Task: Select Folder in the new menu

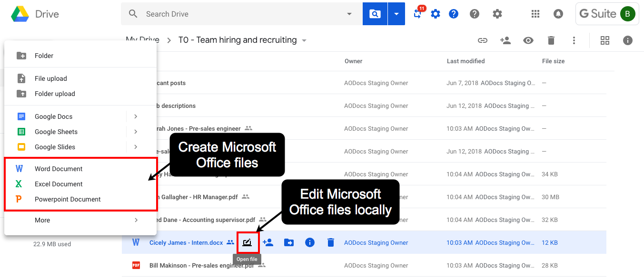Action: click(x=80, y=56)
